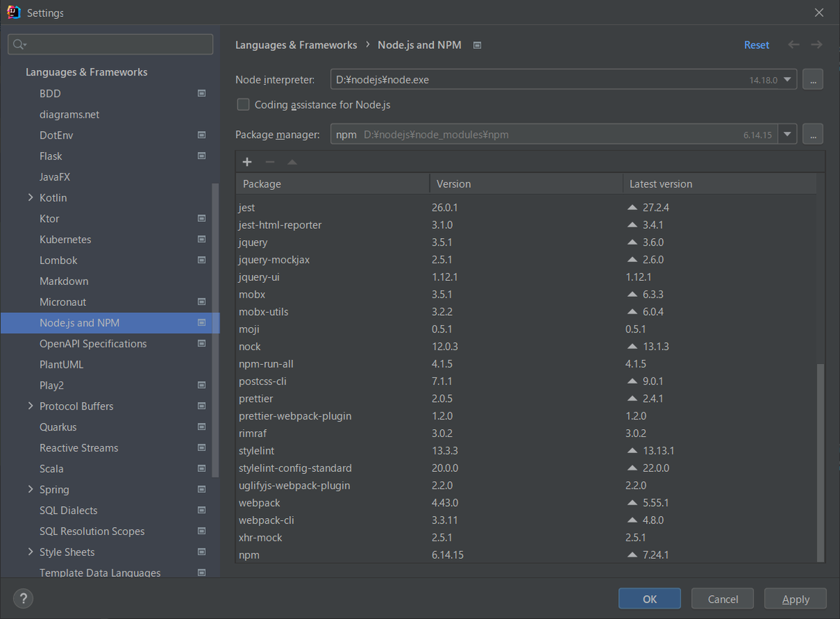Click Languages & Frameworks breadcrumb
Viewport: 840px width, 619px height.
tap(296, 45)
